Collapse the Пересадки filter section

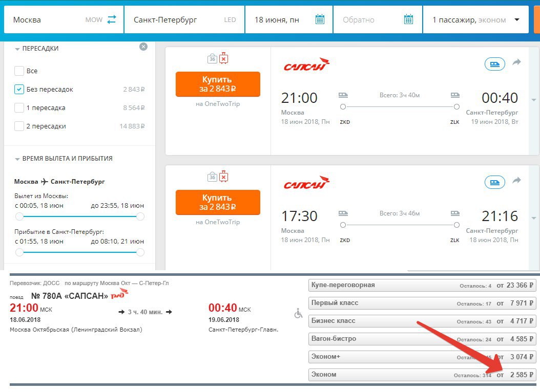17,49
